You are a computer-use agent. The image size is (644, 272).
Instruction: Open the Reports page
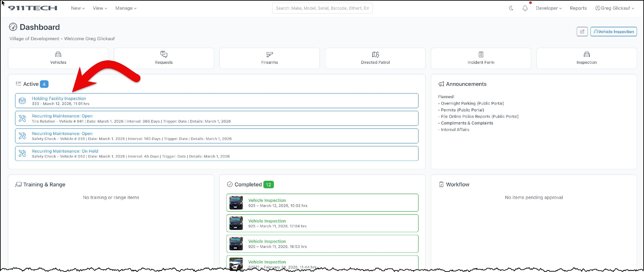click(x=578, y=8)
